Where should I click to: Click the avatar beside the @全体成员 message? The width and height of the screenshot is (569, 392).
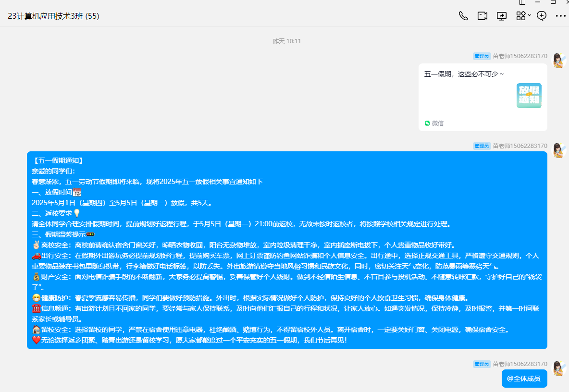pyautogui.click(x=558, y=368)
